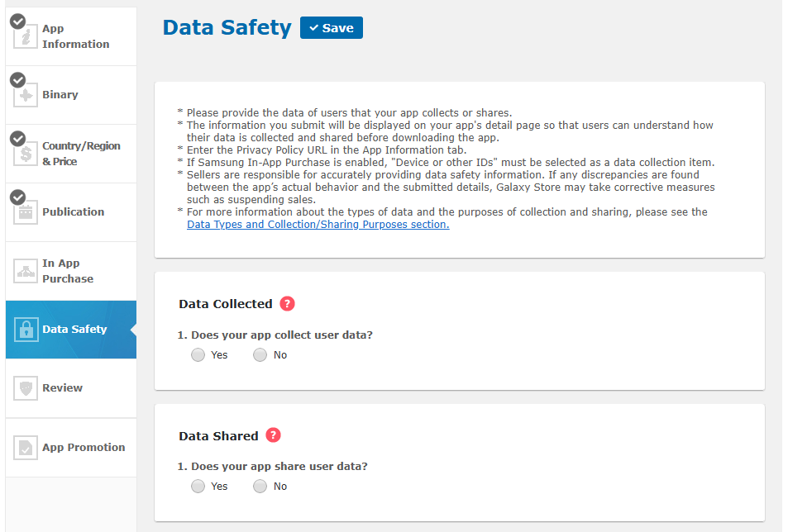Click the Binary puzzle-piece icon
The width and height of the screenshot is (788, 532).
pos(26,95)
